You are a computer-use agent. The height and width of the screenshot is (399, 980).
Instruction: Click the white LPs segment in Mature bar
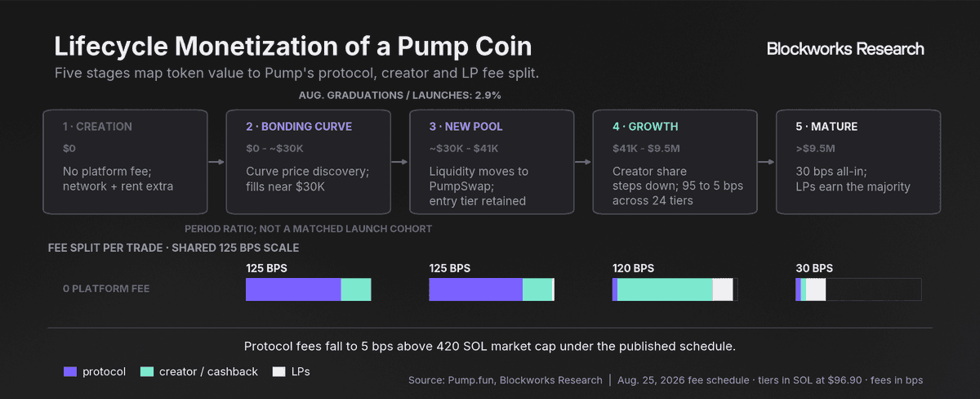click(816, 289)
